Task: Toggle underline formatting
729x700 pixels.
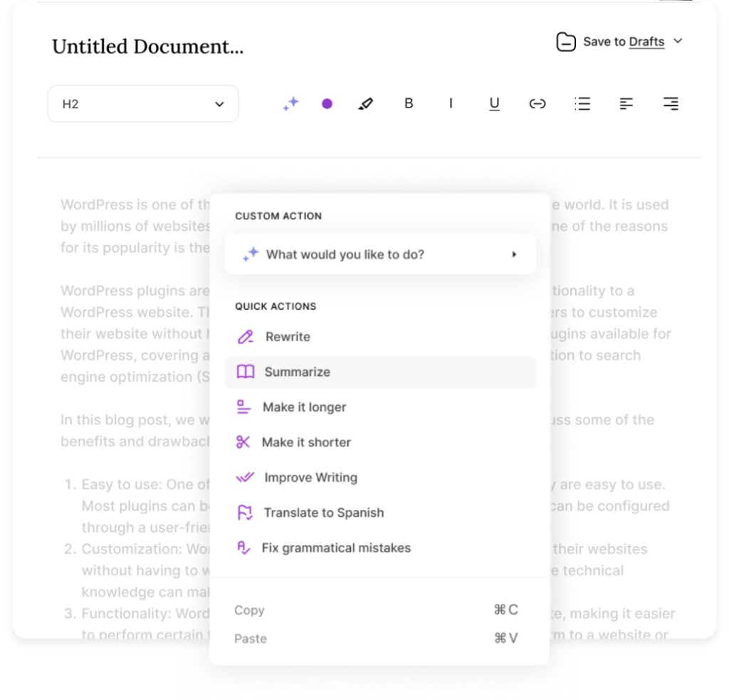Action: pos(494,104)
